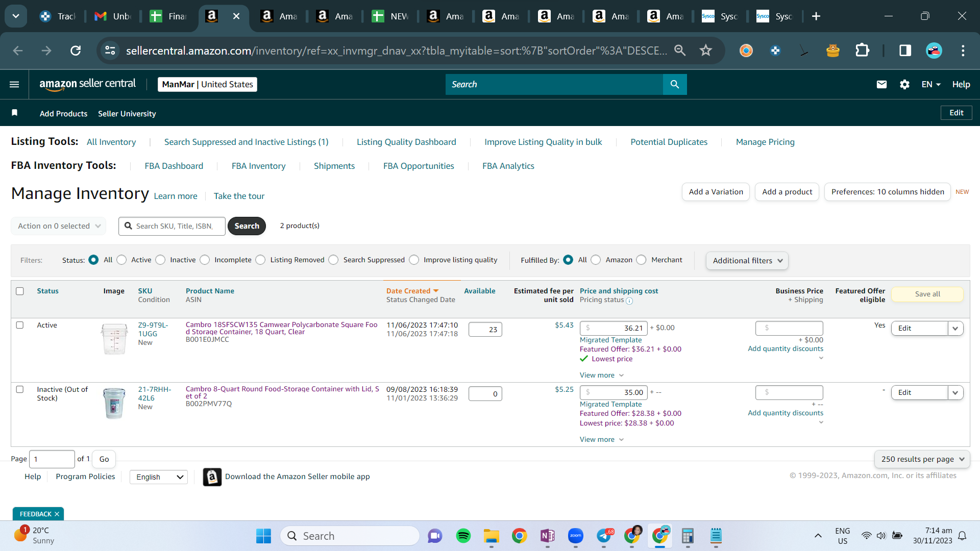980x551 pixels.
Task: Open the Edit dropdown arrow for the Cambro 8-Quart row
Action: tap(955, 393)
